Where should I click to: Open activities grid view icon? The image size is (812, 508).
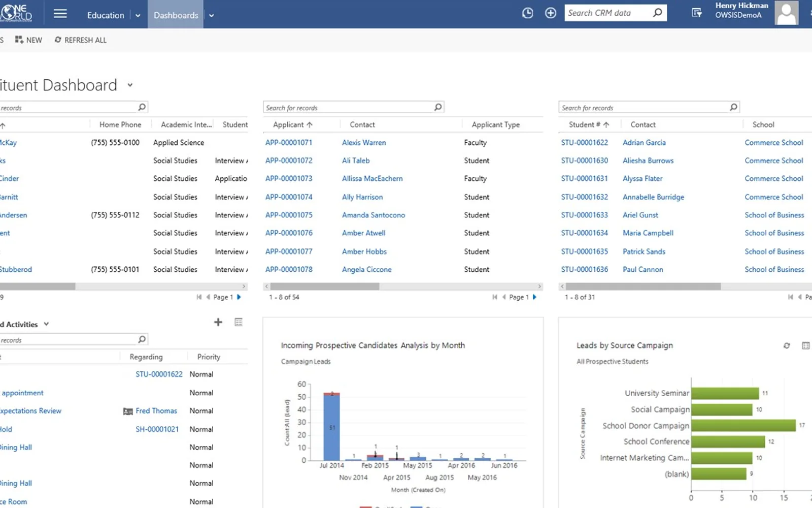239,322
